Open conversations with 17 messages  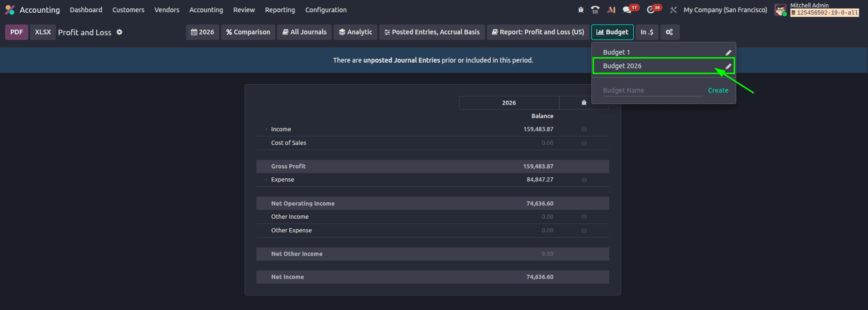tap(630, 9)
